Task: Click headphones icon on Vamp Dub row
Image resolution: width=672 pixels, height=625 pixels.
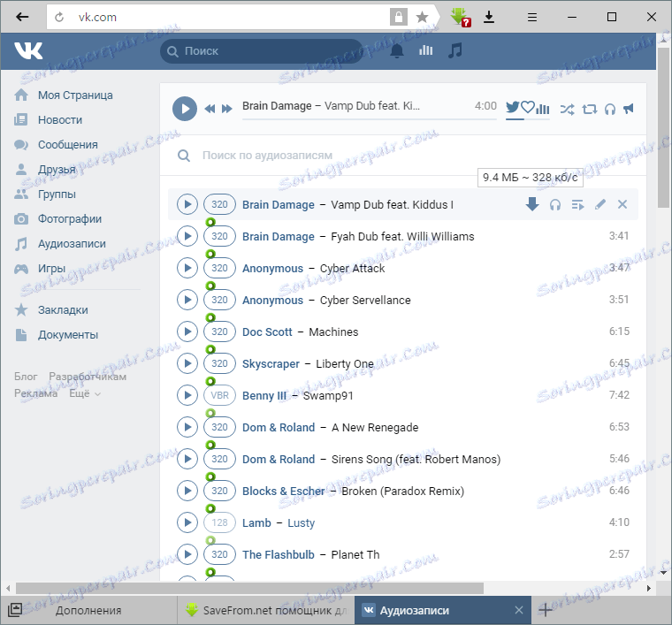Action: (555, 205)
